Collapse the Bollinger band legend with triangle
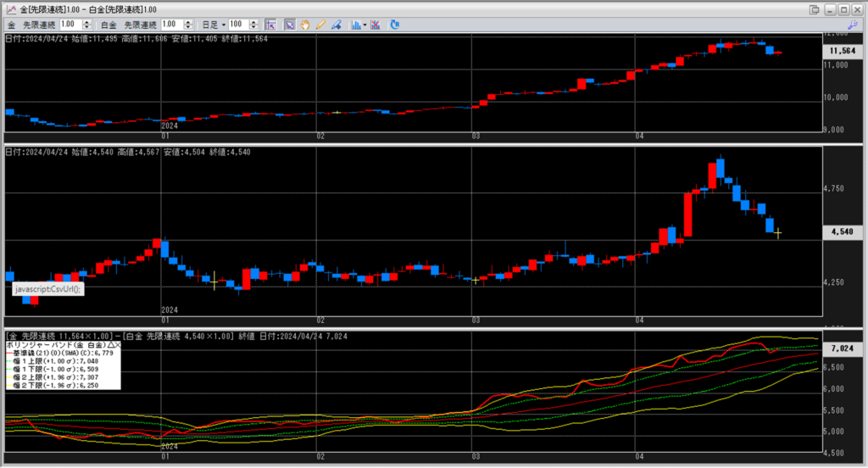The width and height of the screenshot is (868, 468). 108,346
